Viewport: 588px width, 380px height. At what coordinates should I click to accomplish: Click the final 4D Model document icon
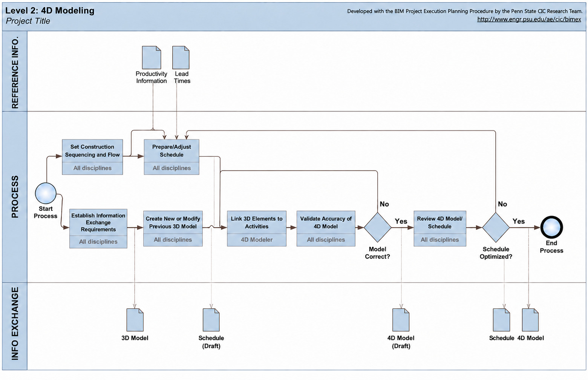(530, 320)
